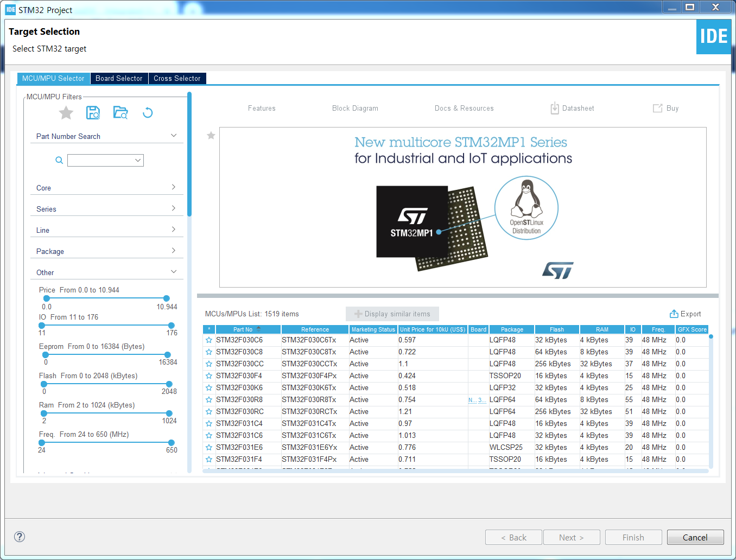Sort by Unit Price column header
The height and width of the screenshot is (560, 736).
tap(433, 329)
